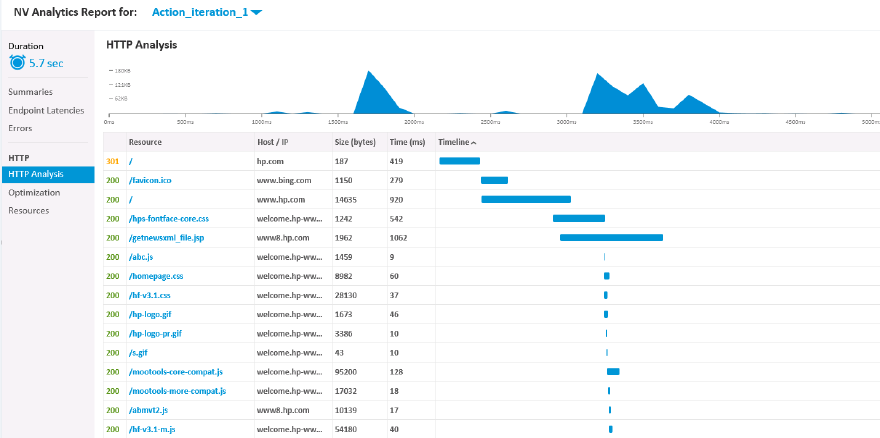
Task: Click the /mootools-core-compat.js link
Action: click(176, 371)
